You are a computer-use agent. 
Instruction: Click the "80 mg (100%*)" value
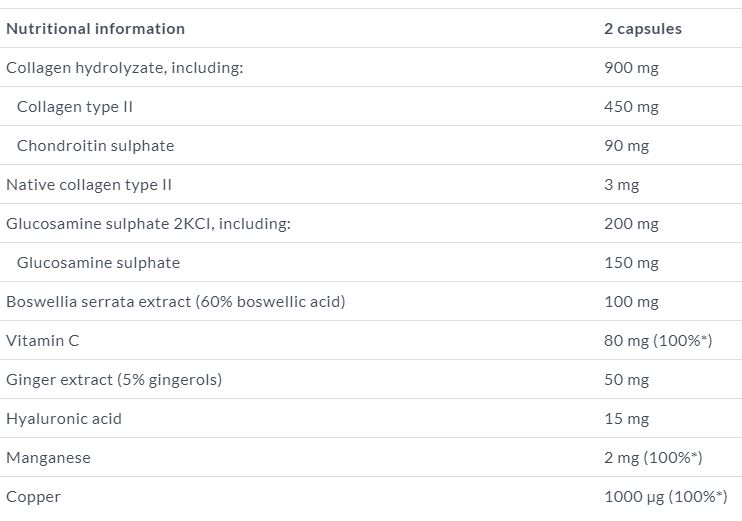coord(657,341)
